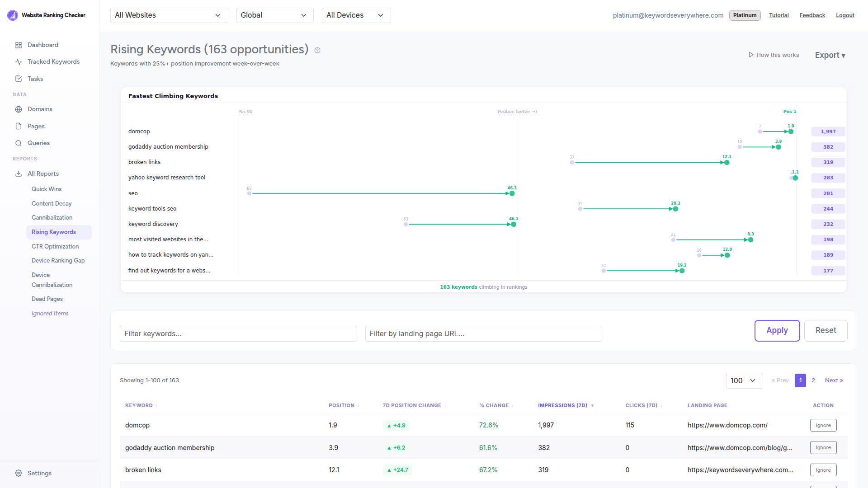
Task: Open Queries via the magnifier icon
Action: click(18, 143)
